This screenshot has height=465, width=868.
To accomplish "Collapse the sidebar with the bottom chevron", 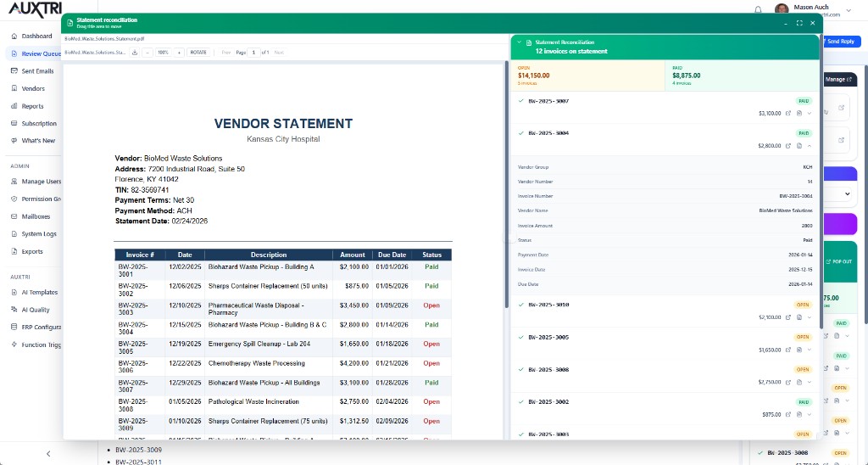I will pyautogui.click(x=48, y=454).
